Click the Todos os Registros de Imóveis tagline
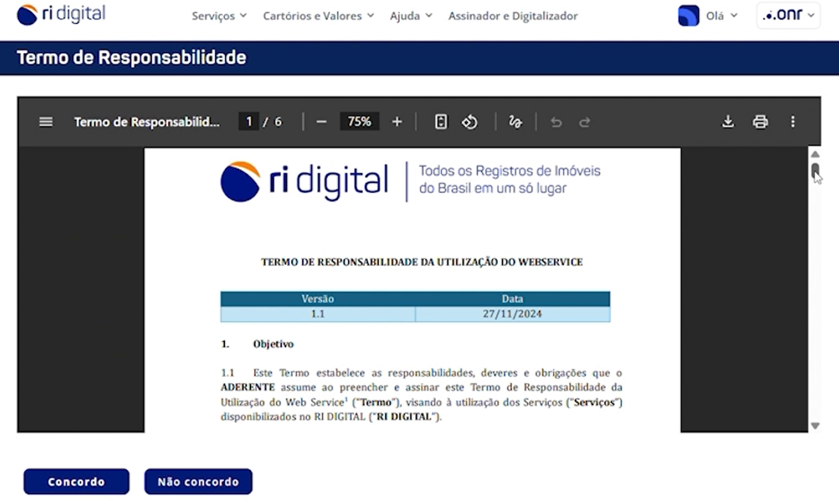839x504 pixels. [x=509, y=179]
